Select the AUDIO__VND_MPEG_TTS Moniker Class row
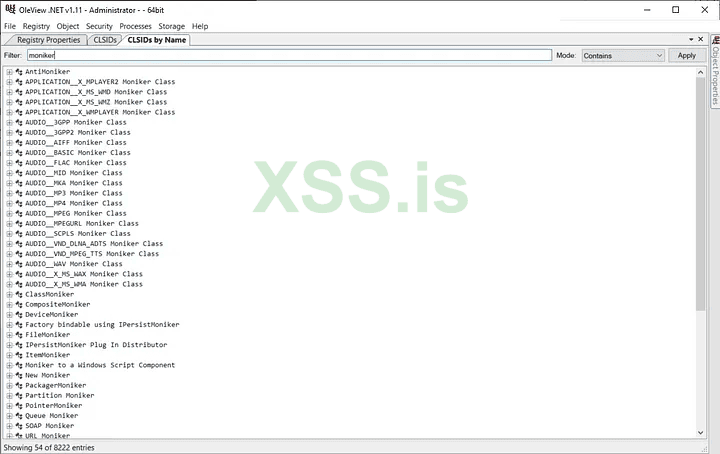 [x=92, y=253]
